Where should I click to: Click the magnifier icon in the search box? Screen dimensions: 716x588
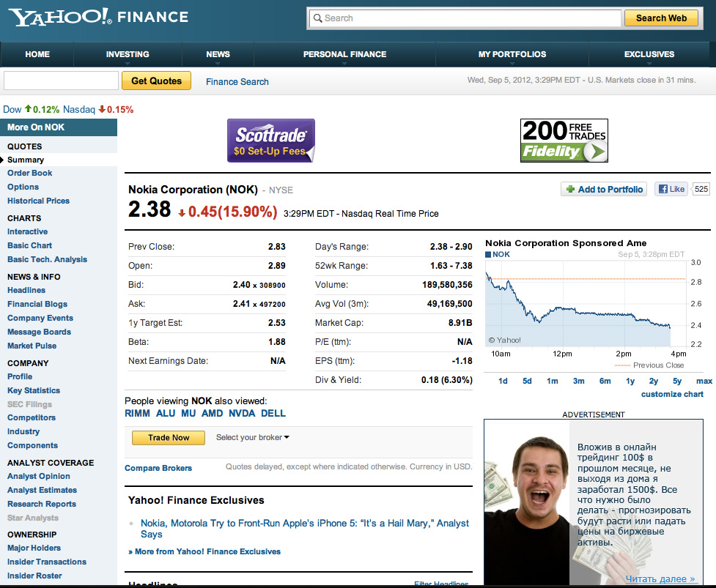tap(318, 18)
